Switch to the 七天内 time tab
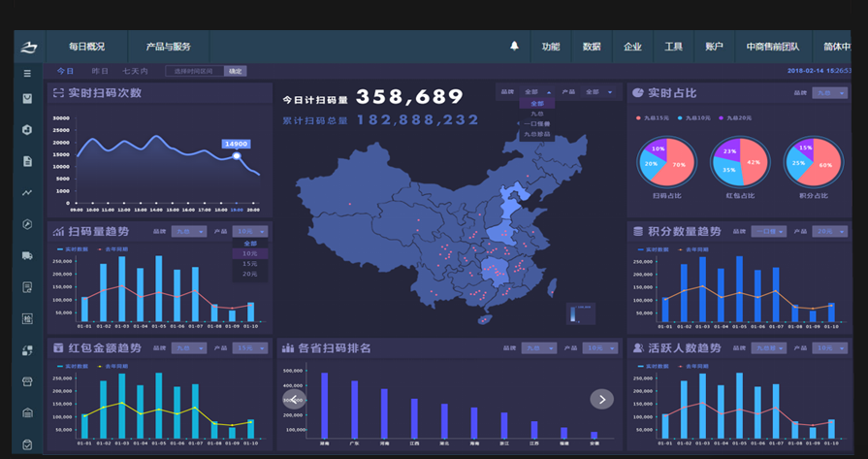868x459 pixels. pos(135,71)
